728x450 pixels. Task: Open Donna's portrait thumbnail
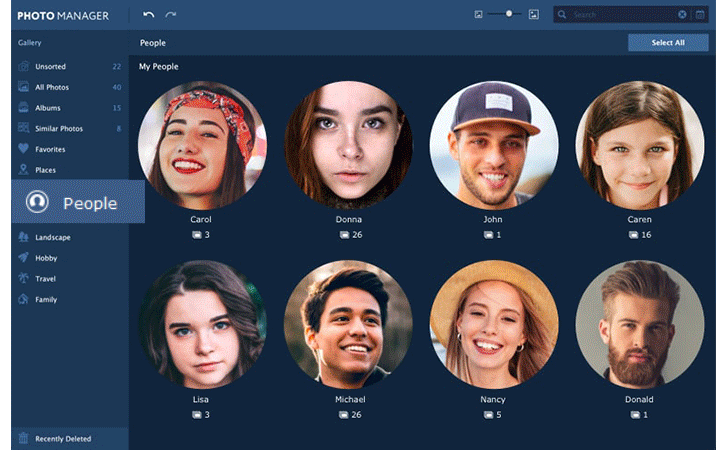(x=348, y=145)
